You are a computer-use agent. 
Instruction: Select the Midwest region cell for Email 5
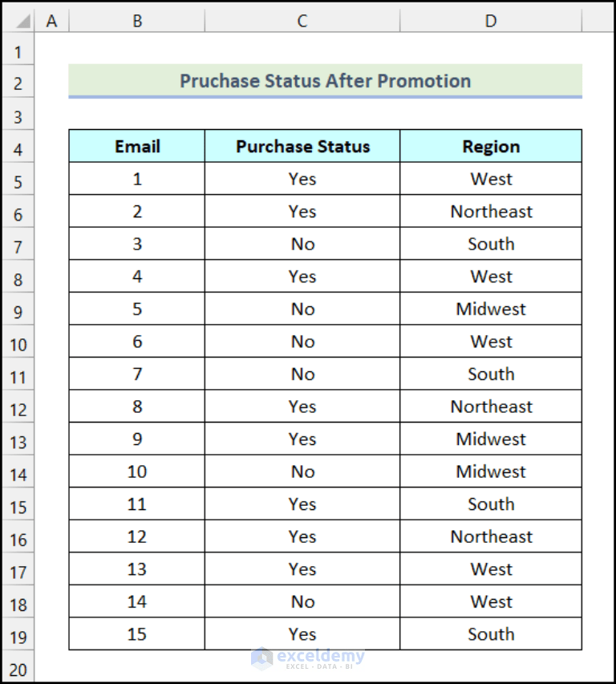(490, 308)
